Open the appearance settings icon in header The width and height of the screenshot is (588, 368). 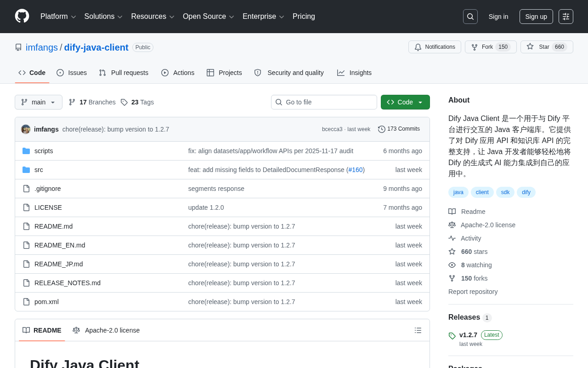click(566, 17)
